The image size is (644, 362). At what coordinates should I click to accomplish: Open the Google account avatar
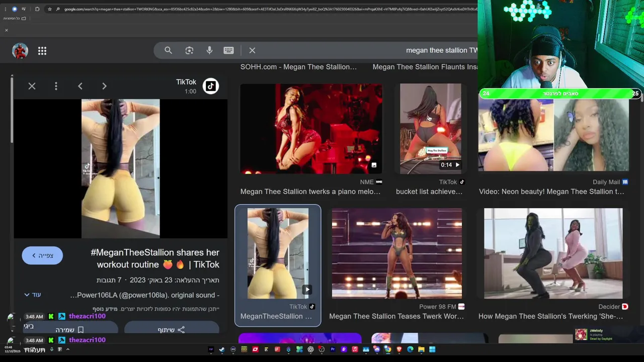(x=20, y=51)
